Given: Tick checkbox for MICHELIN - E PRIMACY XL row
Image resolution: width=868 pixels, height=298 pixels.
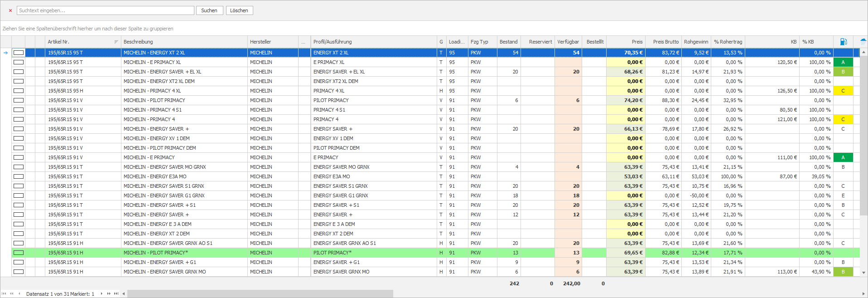Looking at the screenshot, I should tap(19, 62).
